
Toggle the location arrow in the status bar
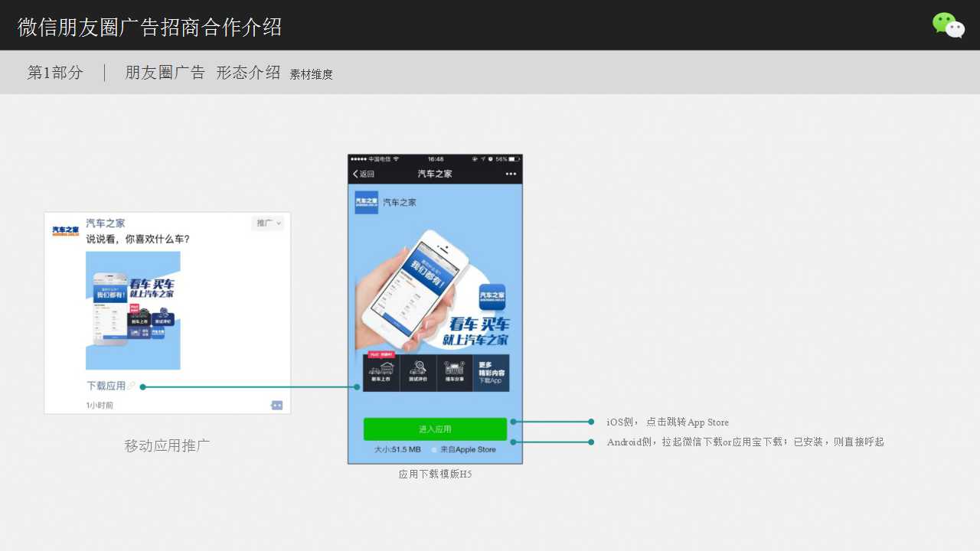pyautogui.click(x=483, y=158)
